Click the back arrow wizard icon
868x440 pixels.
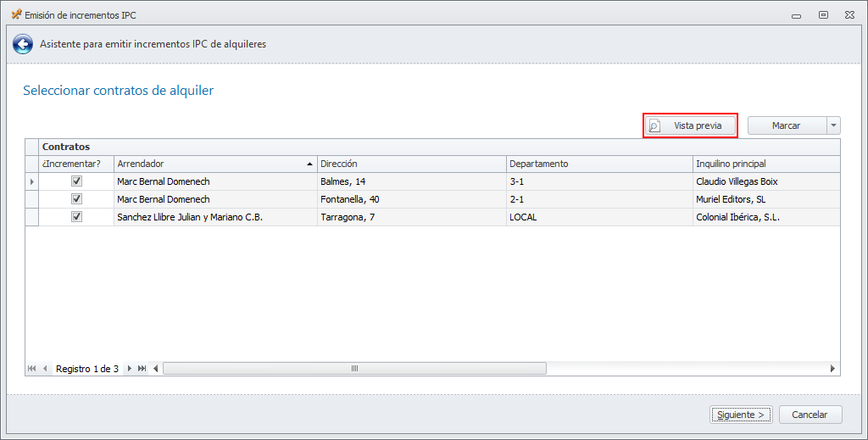pos(23,44)
